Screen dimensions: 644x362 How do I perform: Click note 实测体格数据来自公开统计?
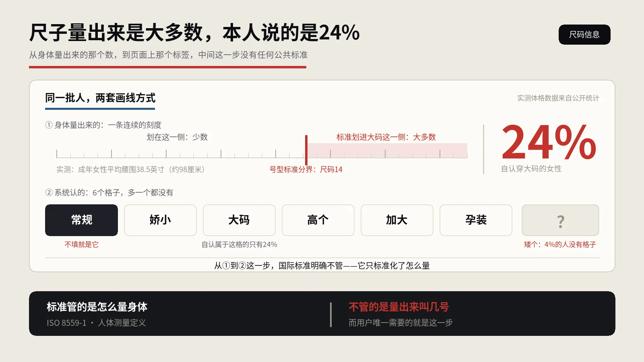pyautogui.click(x=558, y=98)
